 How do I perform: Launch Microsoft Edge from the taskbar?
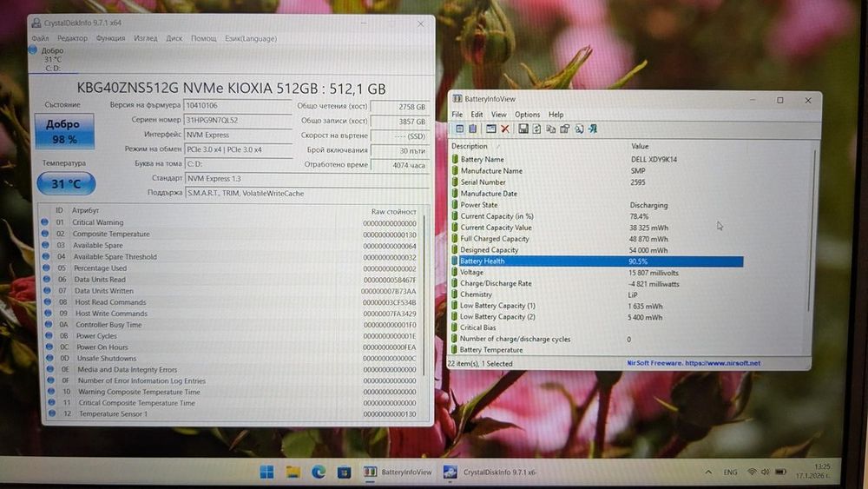[x=319, y=472]
